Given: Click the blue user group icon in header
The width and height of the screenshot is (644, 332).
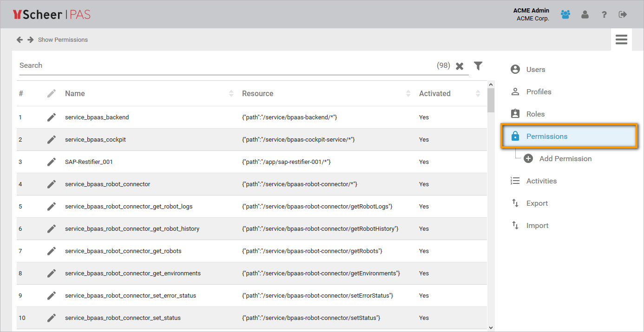Looking at the screenshot, I should click(565, 14).
